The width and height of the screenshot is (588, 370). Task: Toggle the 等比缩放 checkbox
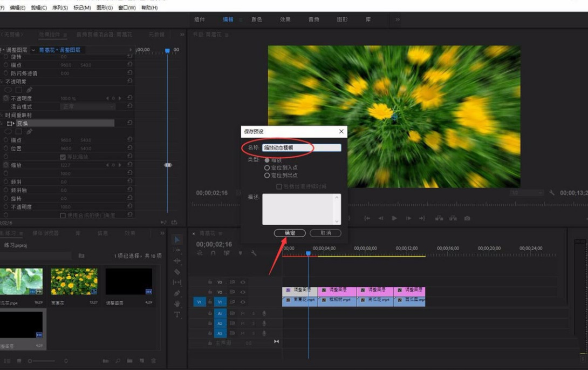(x=63, y=157)
